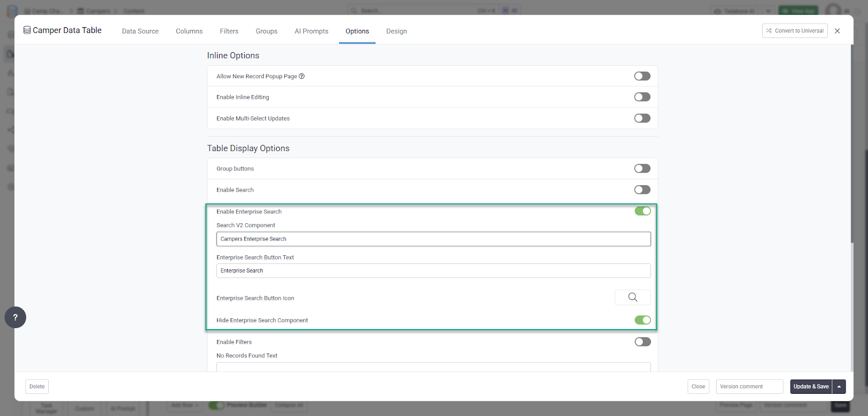Disable the Enable Enterprise Search toggle
868x416 pixels.
tap(642, 211)
